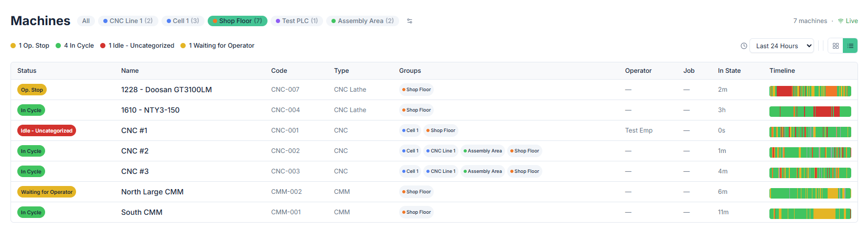The image size is (868, 241).
Task: Click Shop Floor tag in South CMM row
Action: [x=416, y=212]
